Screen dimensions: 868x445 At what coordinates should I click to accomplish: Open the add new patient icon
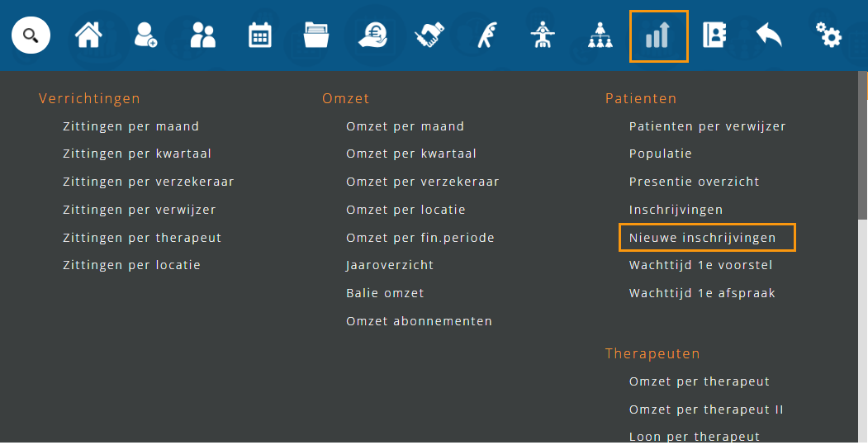(x=146, y=36)
